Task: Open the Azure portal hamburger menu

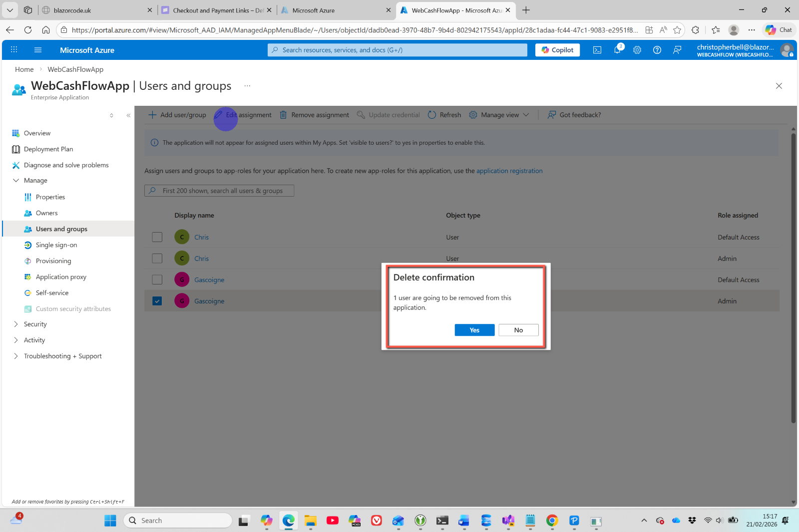Action: click(x=38, y=50)
